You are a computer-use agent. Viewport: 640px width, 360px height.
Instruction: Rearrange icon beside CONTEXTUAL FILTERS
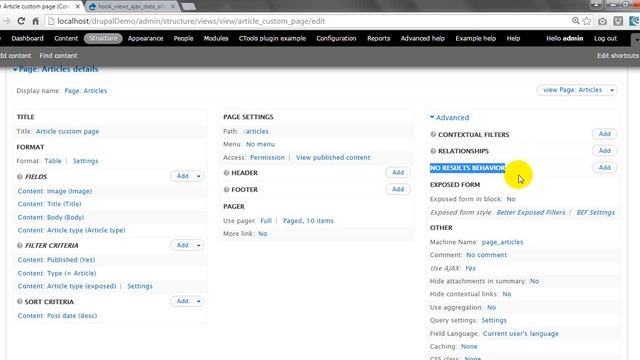[x=433, y=134]
